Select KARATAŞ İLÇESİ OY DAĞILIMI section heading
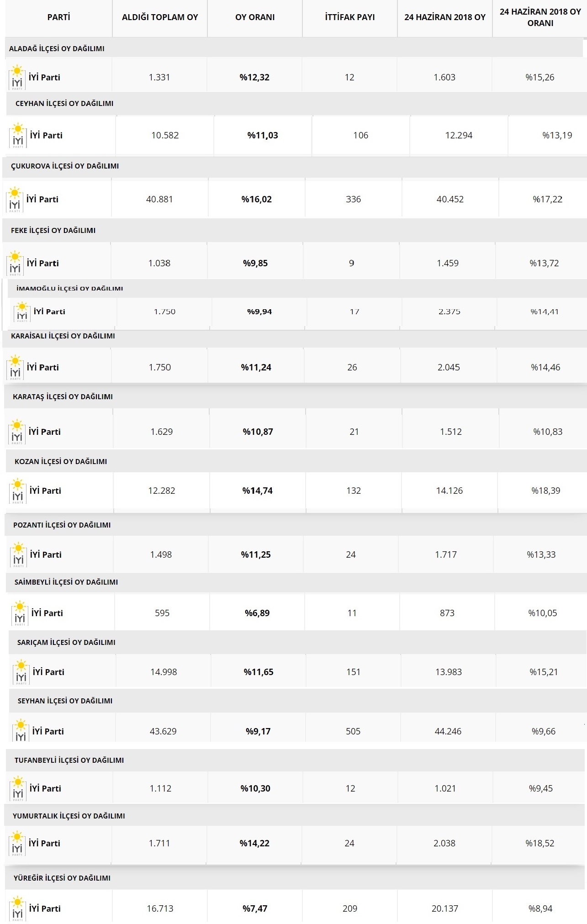The width and height of the screenshot is (587, 924). point(63,396)
